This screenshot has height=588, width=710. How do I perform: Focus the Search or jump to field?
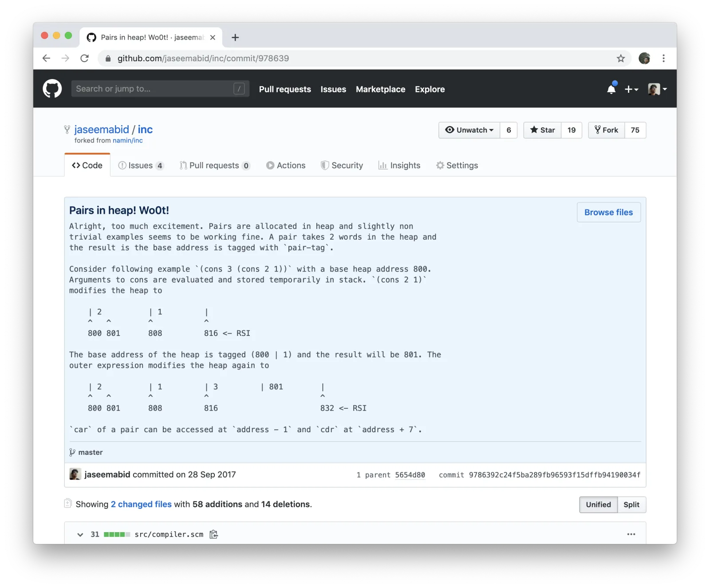coord(160,89)
